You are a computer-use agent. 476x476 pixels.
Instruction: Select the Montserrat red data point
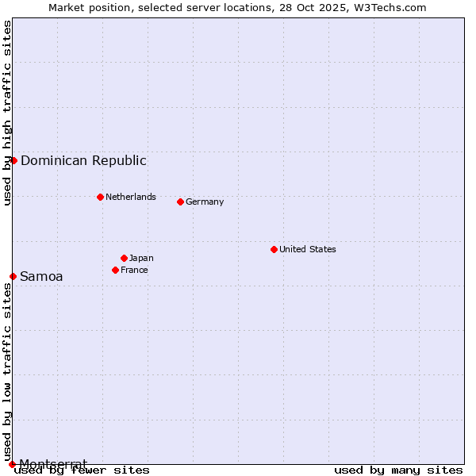coord(12,464)
